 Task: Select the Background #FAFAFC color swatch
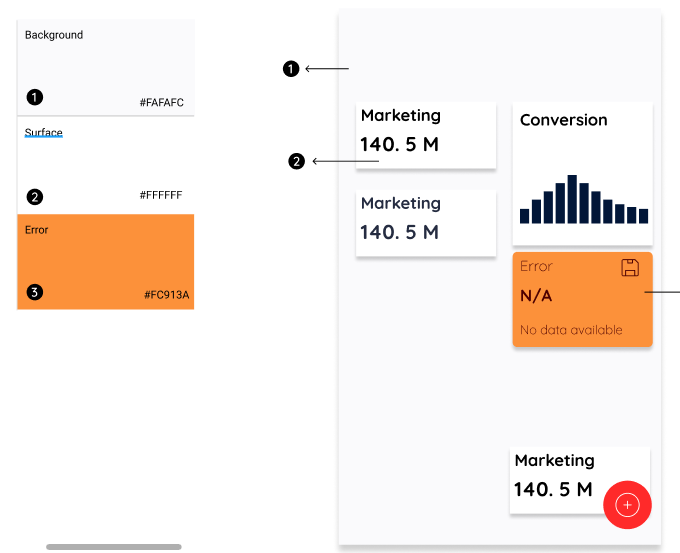click(105, 68)
